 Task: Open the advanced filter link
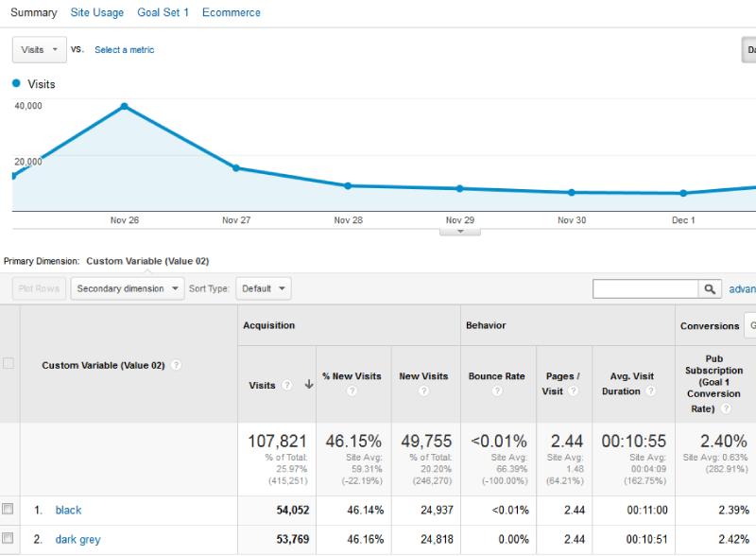tap(742, 289)
